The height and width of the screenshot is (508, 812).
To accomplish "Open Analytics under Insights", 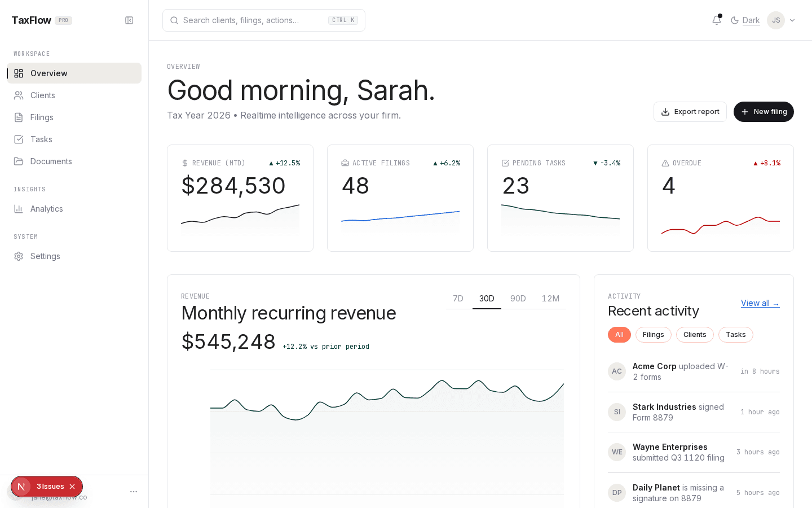I will [74, 209].
